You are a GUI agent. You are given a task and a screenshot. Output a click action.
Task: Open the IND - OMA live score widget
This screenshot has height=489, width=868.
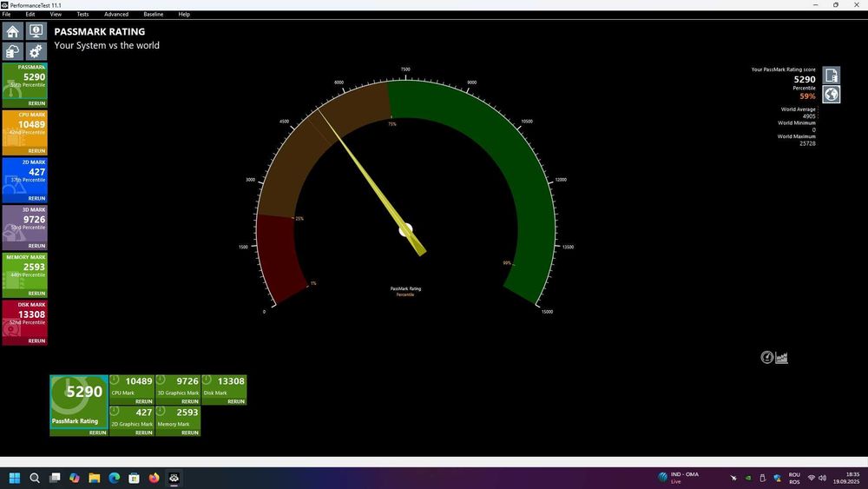coord(679,478)
